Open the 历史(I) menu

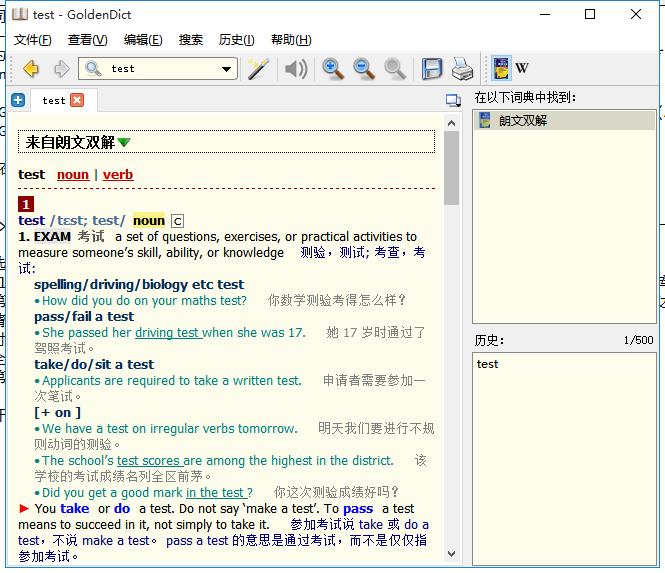tap(236, 40)
